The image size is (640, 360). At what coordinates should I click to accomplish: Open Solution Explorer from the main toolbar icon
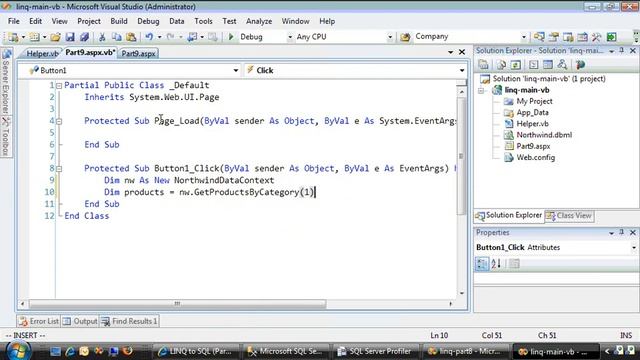click(x=539, y=37)
